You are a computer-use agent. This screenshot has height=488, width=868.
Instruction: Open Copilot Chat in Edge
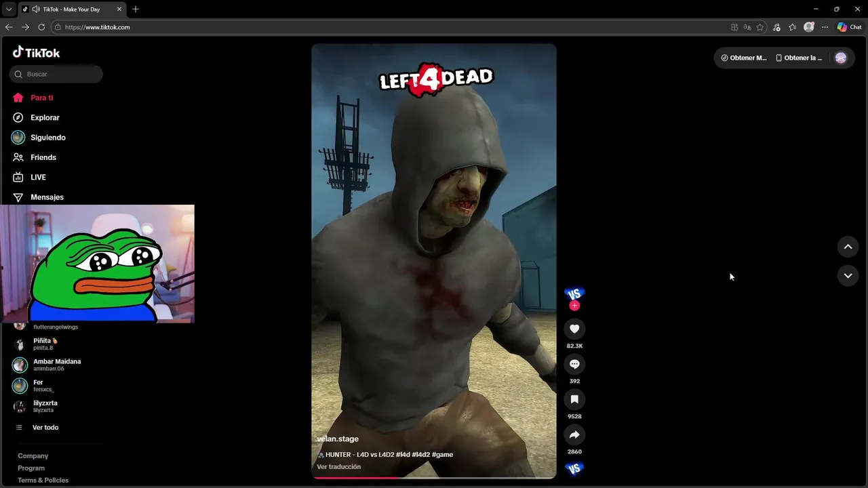[849, 27]
